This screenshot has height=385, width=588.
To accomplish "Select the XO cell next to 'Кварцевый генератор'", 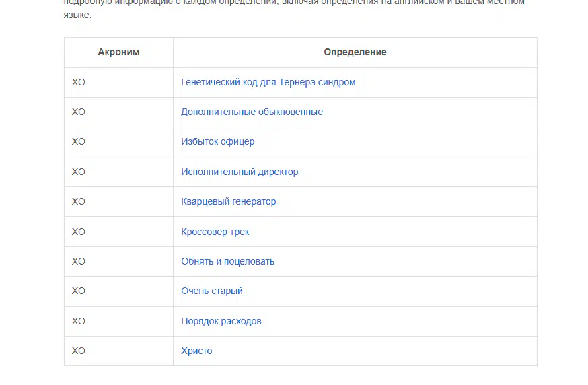I will tap(79, 201).
